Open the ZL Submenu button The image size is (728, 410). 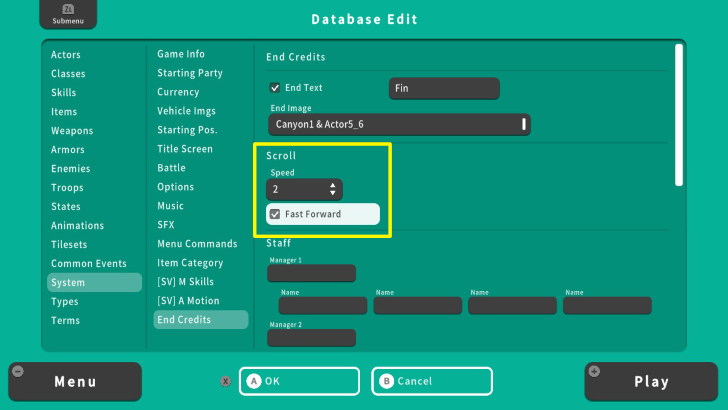(x=68, y=14)
